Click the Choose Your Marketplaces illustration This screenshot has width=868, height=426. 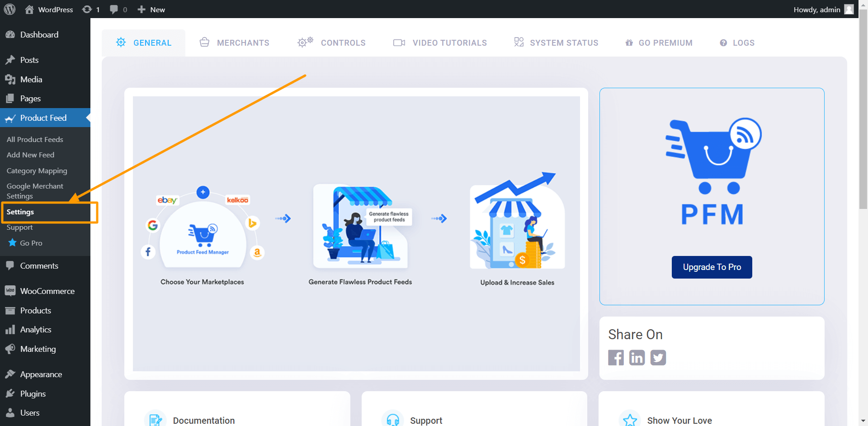point(203,226)
